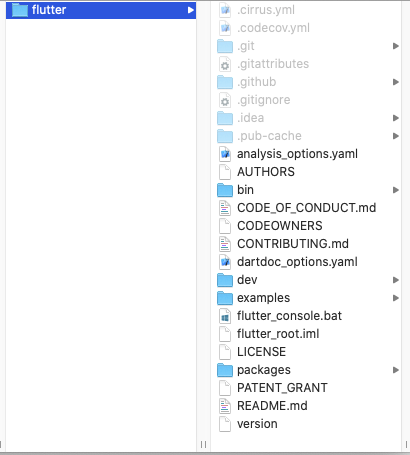Select the 'LICENSE' file name
This screenshot has height=455, width=410.
[262, 352]
